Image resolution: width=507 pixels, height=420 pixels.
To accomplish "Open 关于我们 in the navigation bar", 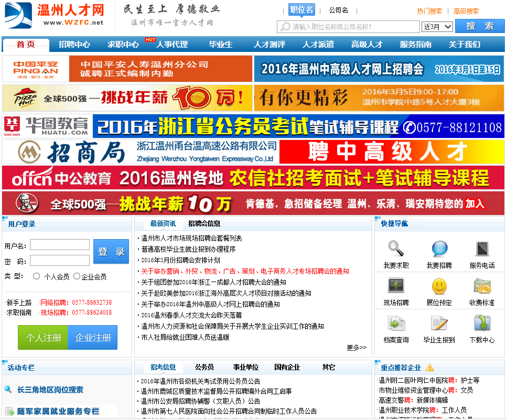I will (465, 45).
